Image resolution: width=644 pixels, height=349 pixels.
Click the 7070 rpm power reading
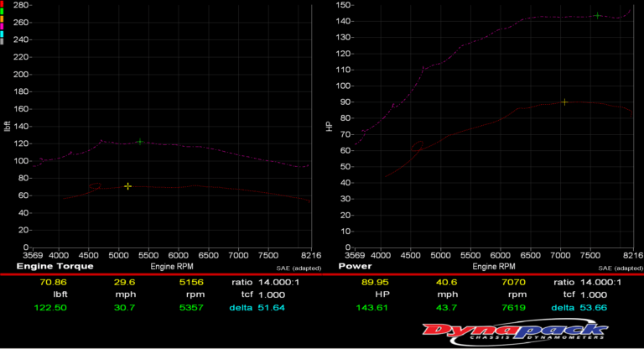[512, 283]
